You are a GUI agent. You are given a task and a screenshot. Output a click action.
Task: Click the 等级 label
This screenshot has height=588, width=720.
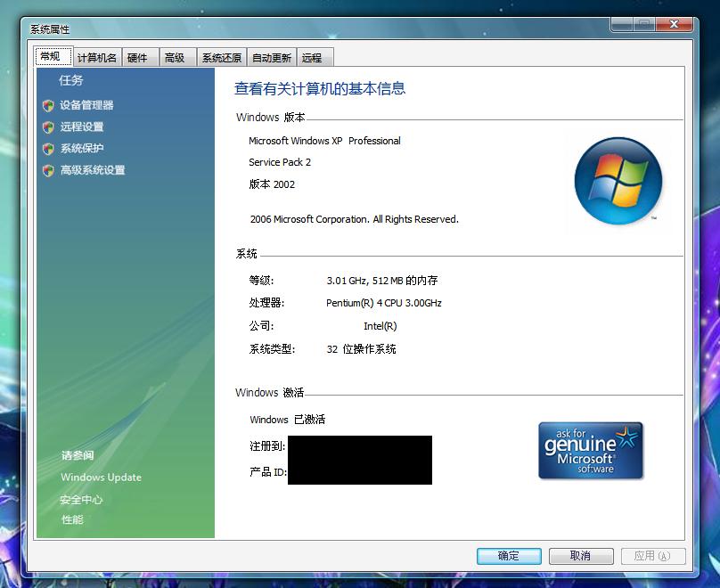261,281
